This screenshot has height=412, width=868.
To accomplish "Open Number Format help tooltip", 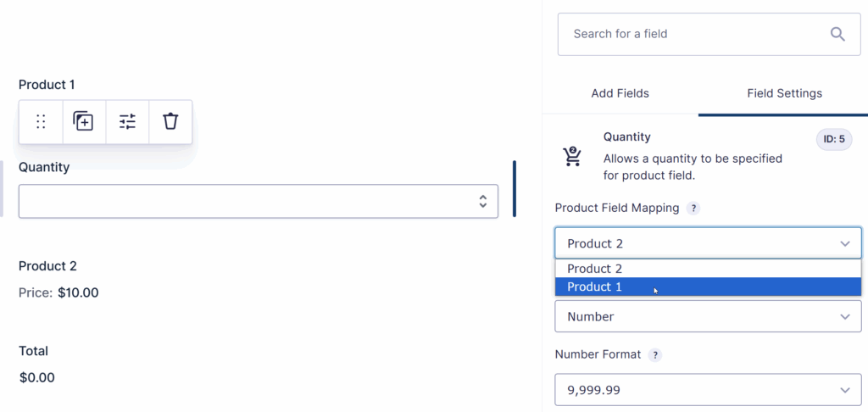I will point(655,355).
